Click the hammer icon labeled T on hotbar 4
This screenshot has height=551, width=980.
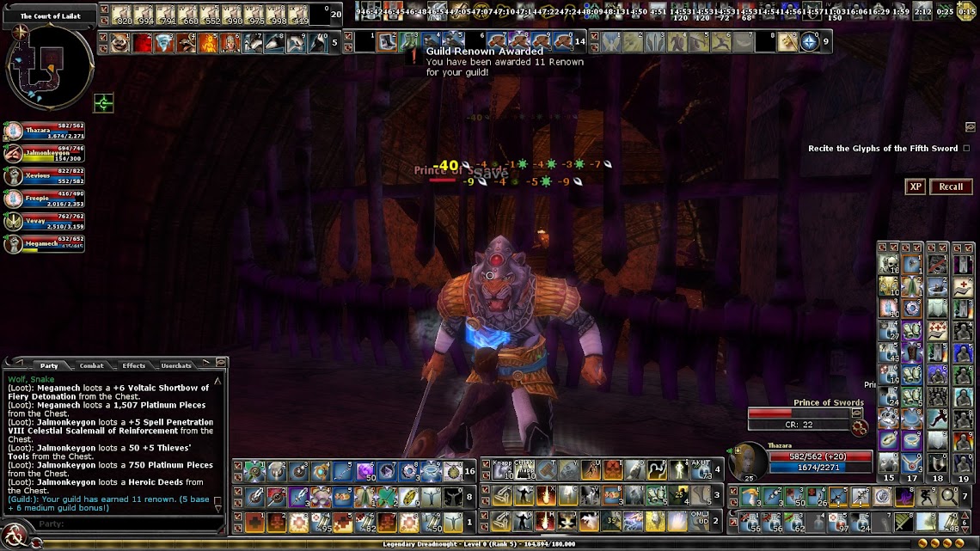(x=547, y=470)
